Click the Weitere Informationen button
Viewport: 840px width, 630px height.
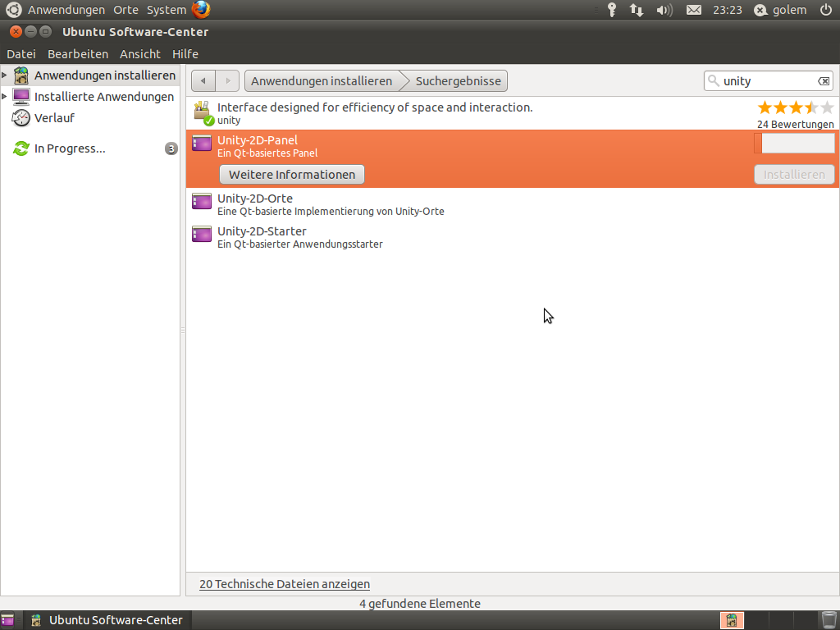(x=292, y=175)
